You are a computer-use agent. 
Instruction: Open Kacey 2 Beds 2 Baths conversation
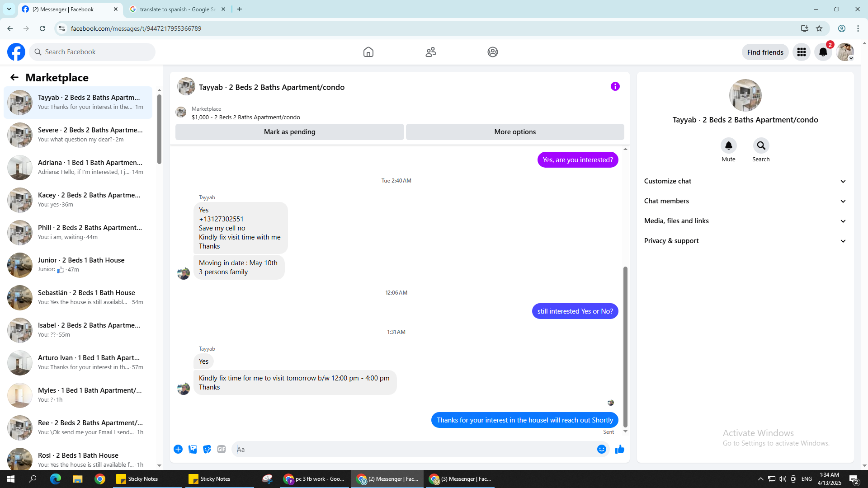[78, 200]
